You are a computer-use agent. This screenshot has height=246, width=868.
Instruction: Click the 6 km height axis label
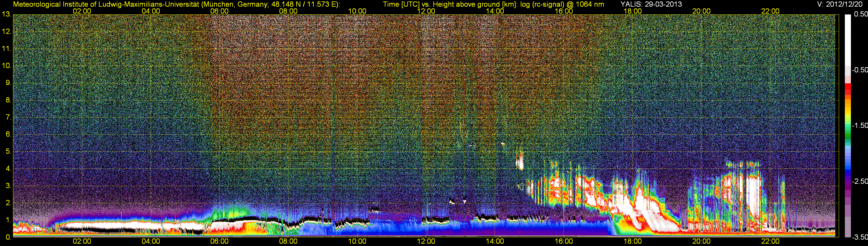(x=8, y=135)
